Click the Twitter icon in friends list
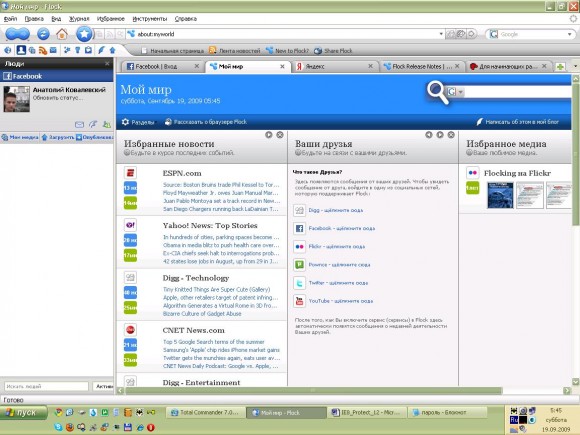 pos(299,283)
